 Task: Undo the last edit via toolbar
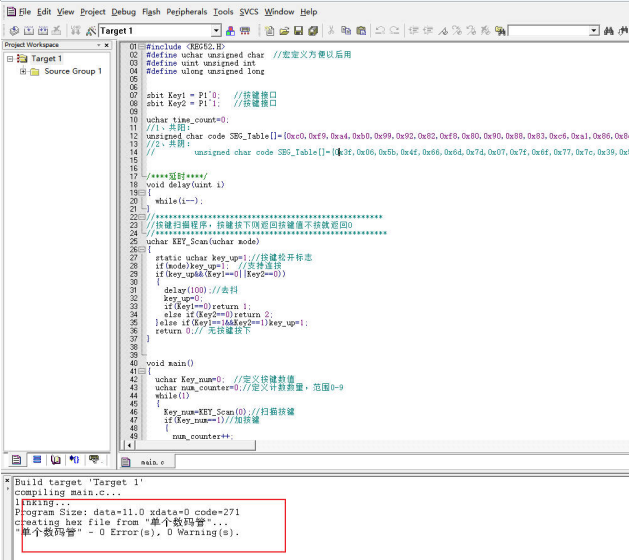(x=380, y=31)
